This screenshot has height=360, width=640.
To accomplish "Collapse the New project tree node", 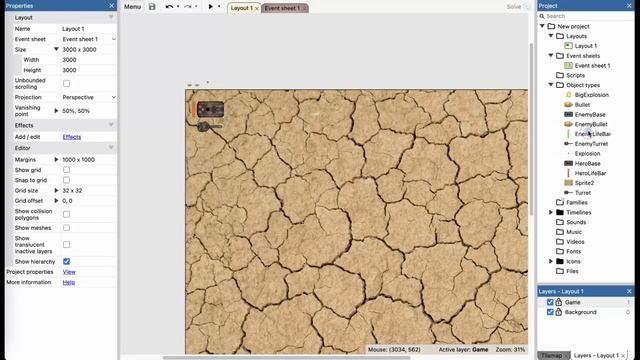I will 542,26.
